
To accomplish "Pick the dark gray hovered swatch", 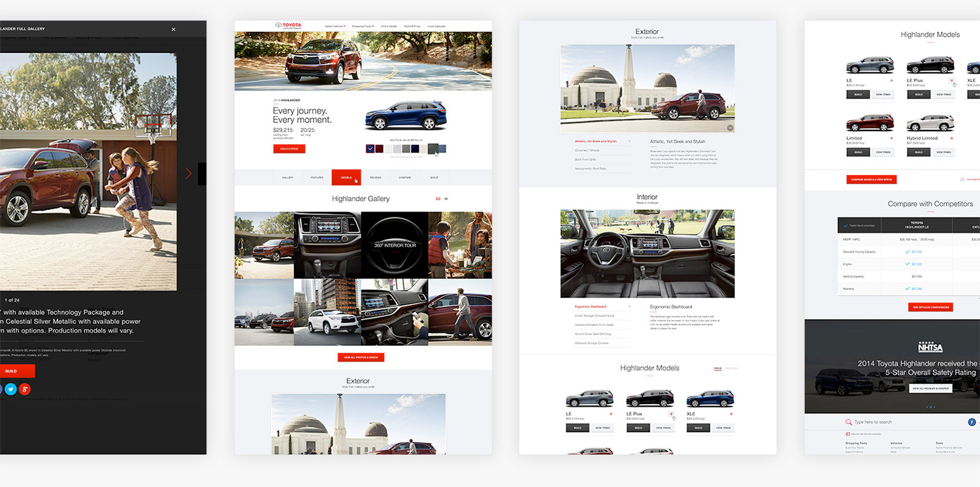I will pyautogui.click(x=433, y=149).
